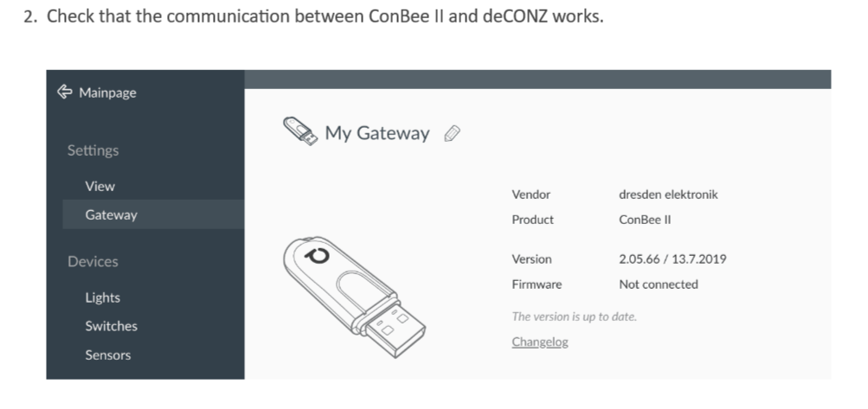Image resolution: width=868 pixels, height=409 pixels.
Task: Open the Changelog link
Action: 540,342
